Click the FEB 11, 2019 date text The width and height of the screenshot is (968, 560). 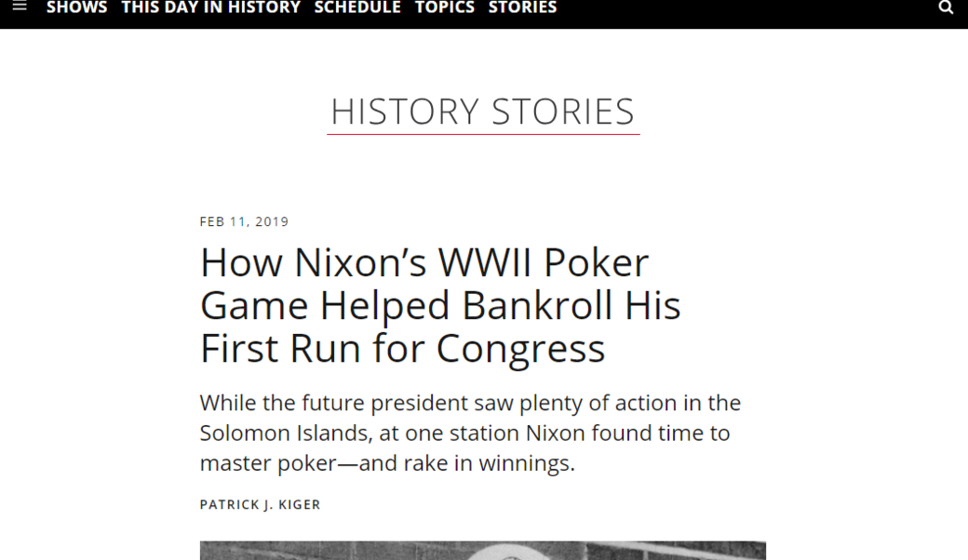[x=243, y=221]
